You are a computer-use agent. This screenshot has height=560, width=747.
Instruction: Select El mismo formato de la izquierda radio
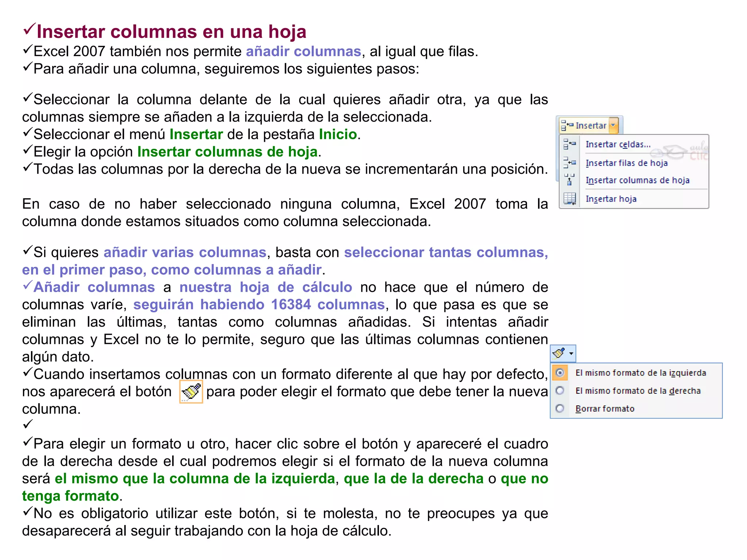click(x=560, y=373)
